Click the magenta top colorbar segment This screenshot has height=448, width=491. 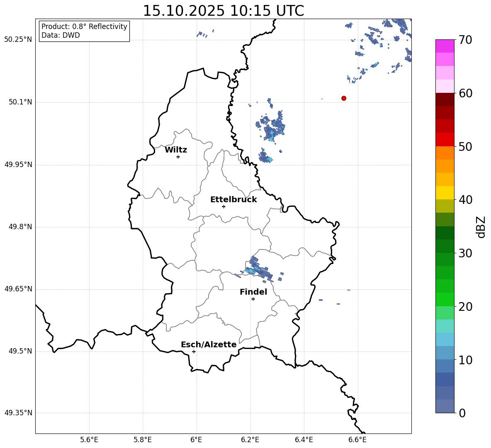[445, 46]
